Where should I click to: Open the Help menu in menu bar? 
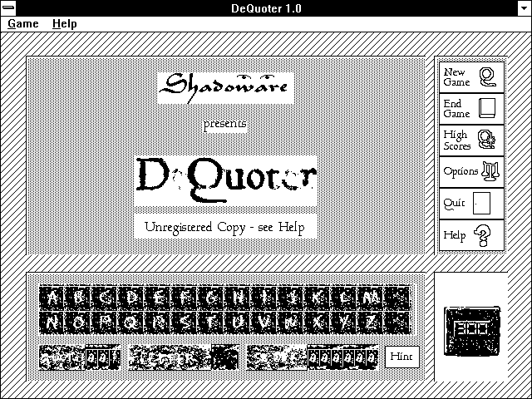click(65, 24)
